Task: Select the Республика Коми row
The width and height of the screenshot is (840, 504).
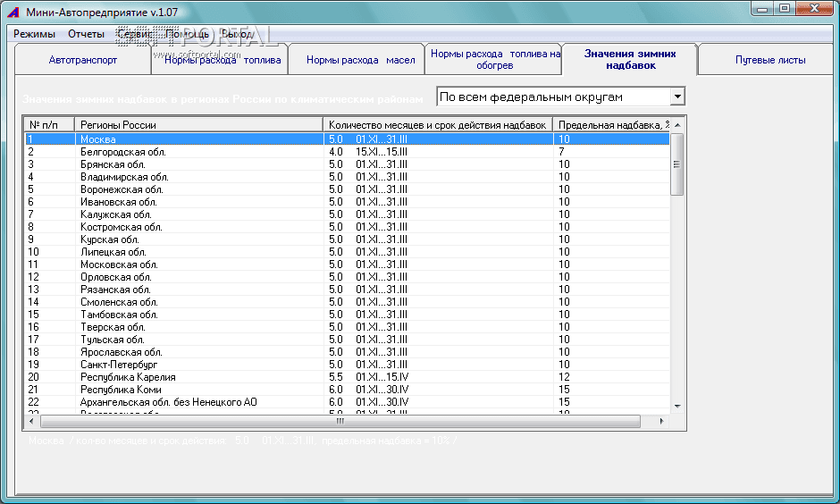Action: click(x=347, y=390)
